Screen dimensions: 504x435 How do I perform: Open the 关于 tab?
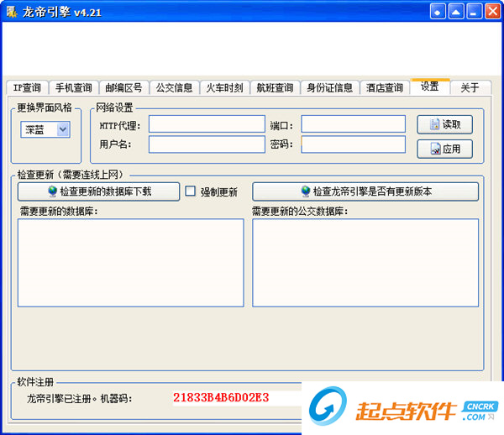click(470, 87)
